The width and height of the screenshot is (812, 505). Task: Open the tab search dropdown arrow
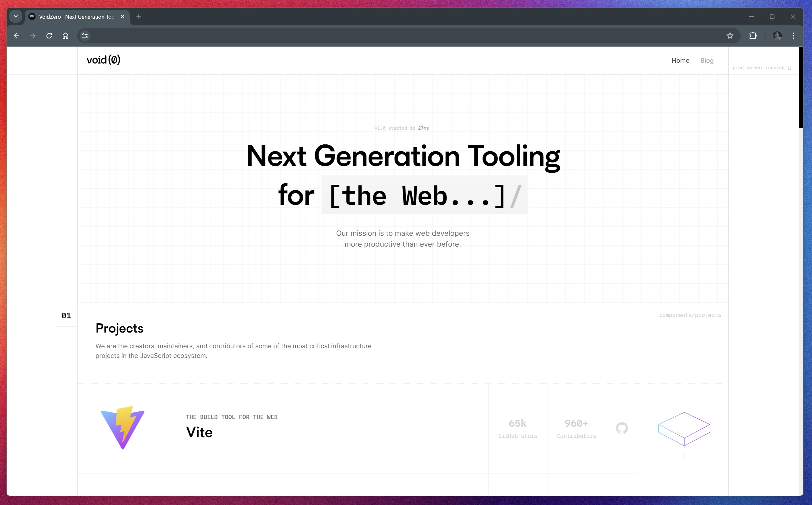click(x=16, y=16)
